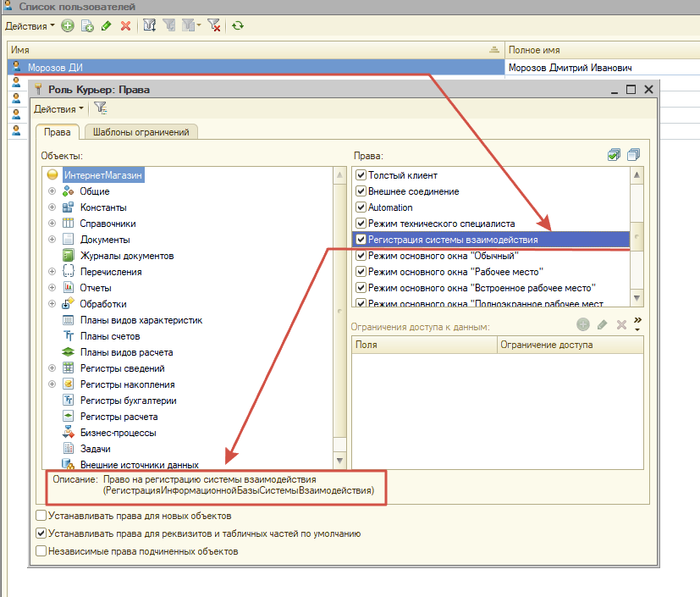Click the green add user icon
Image resolution: width=700 pixels, height=597 pixels.
(x=68, y=26)
